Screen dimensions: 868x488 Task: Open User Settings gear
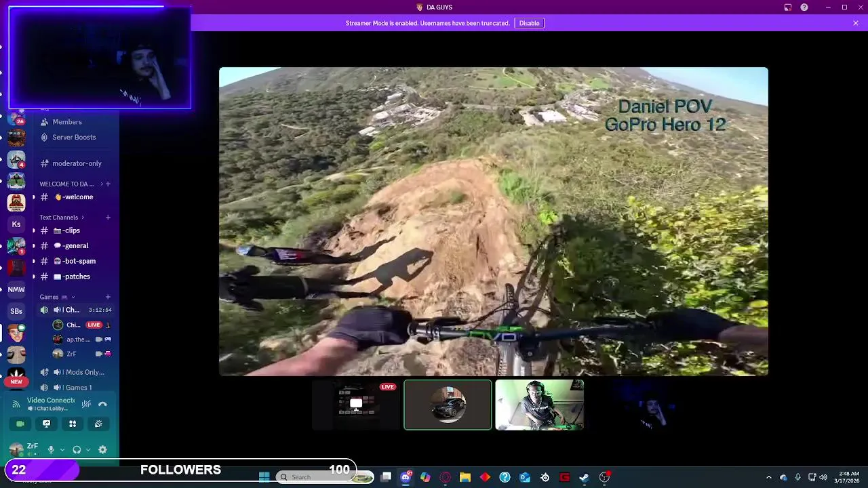tap(102, 449)
